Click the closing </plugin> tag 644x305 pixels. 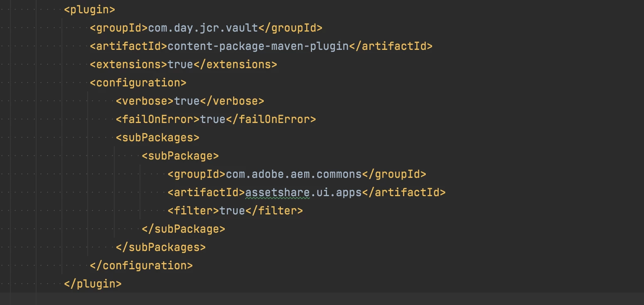pyautogui.click(x=93, y=284)
